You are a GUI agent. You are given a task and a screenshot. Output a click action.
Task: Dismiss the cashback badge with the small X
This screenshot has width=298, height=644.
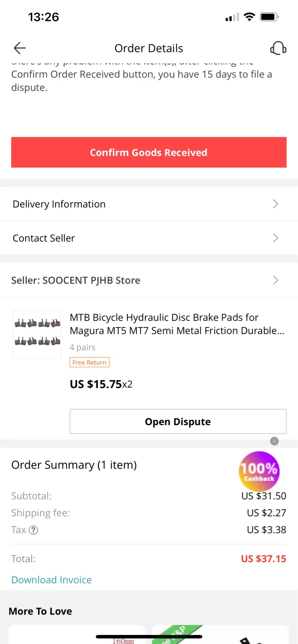click(274, 441)
